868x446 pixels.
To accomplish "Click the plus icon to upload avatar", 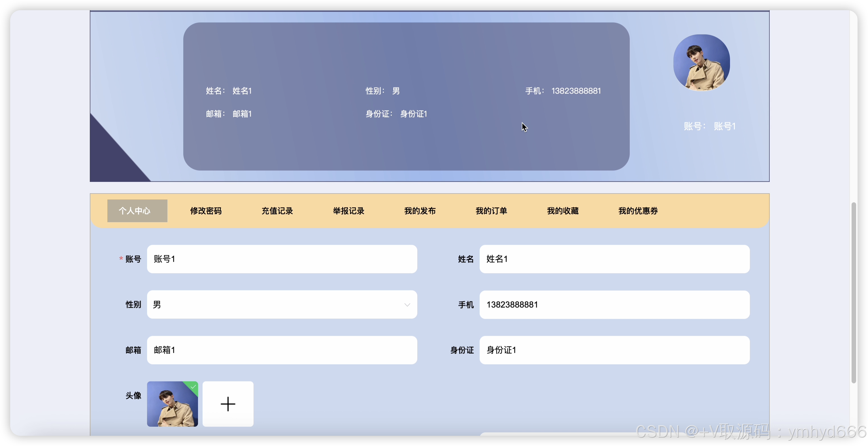I will 228,403.
